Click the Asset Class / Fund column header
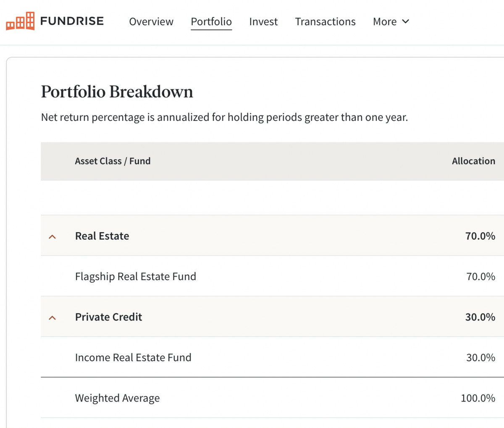 tap(113, 161)
